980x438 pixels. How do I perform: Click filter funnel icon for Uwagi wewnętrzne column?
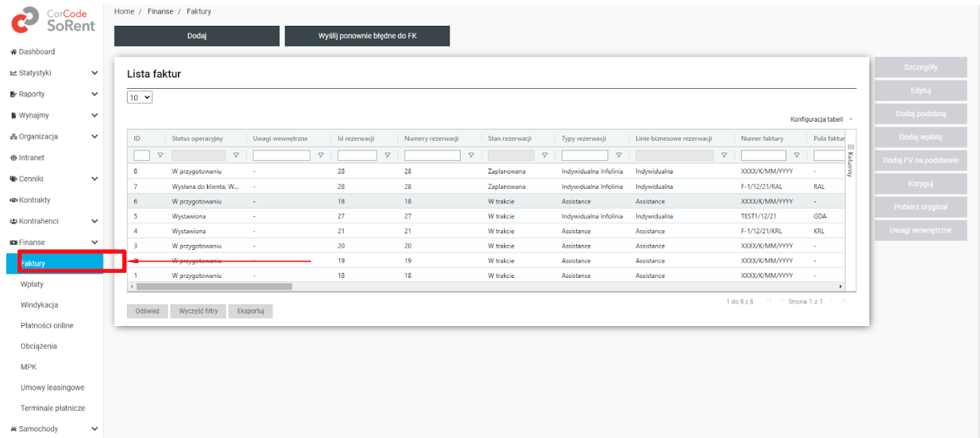(x=321, y=155)
